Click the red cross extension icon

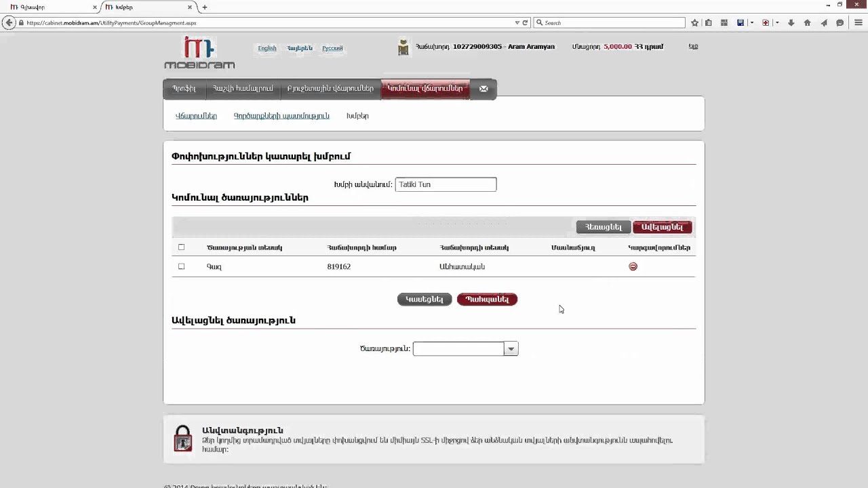pyautogui.click(x=766, y=22)
